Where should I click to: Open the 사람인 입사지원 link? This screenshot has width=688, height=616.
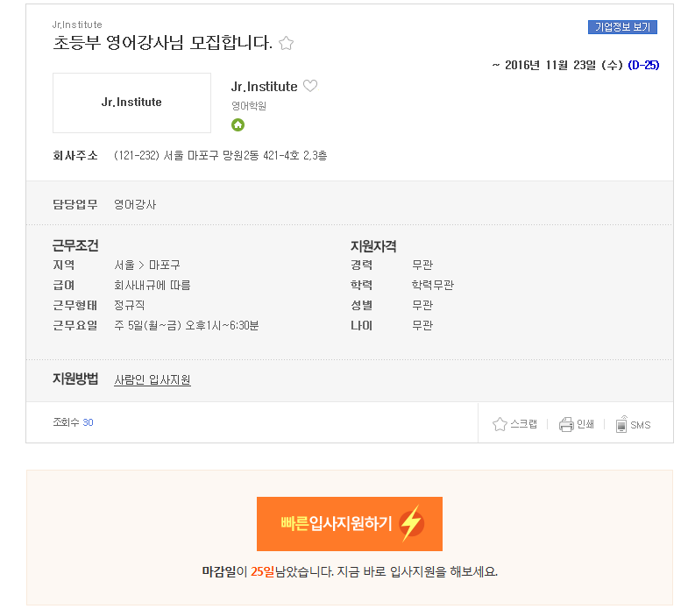tap(152, 379)
